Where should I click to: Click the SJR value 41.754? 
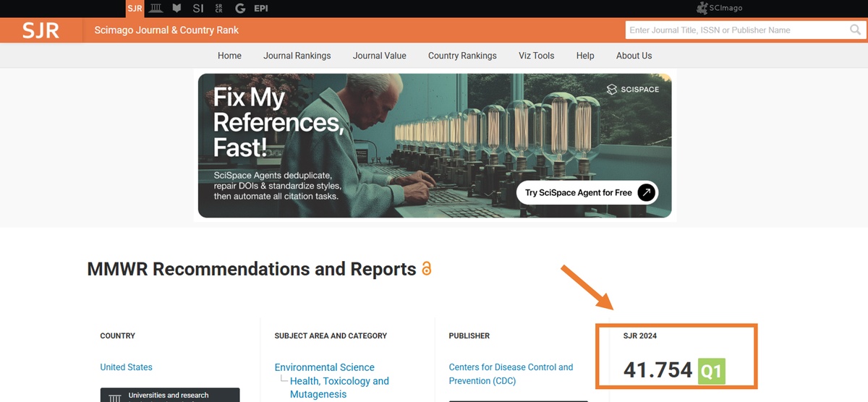tap(658, 371)
